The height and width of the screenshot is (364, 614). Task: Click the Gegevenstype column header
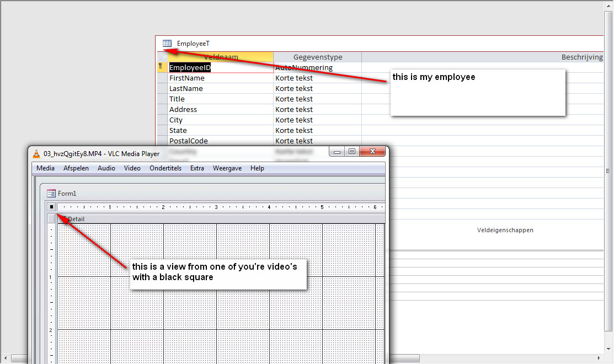click(x=318, y=57)
